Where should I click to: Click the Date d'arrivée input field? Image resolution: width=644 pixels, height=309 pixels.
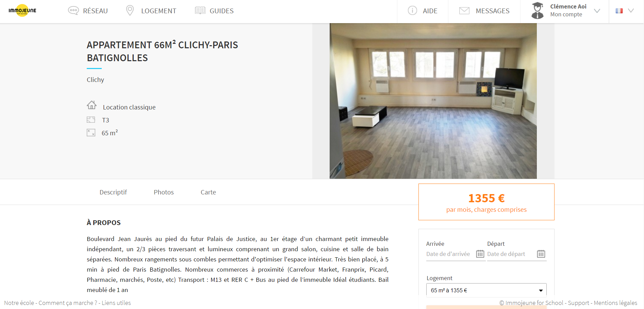point(448,254)
